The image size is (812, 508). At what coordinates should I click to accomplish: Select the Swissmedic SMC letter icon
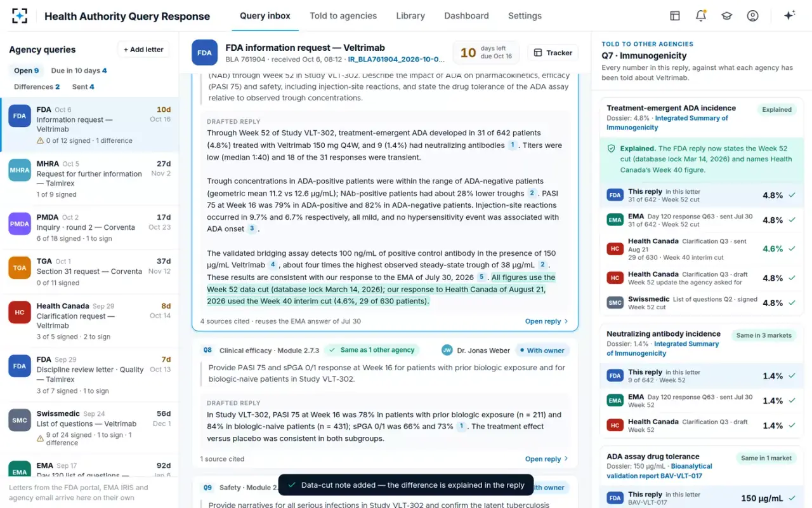pyautogui.click(x=20, y=420)
